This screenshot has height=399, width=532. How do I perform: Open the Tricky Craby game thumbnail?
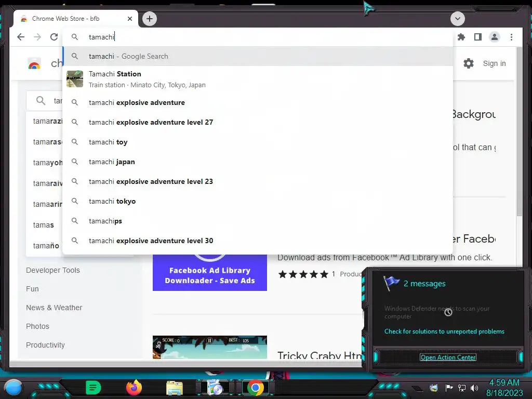pos(210,348)
